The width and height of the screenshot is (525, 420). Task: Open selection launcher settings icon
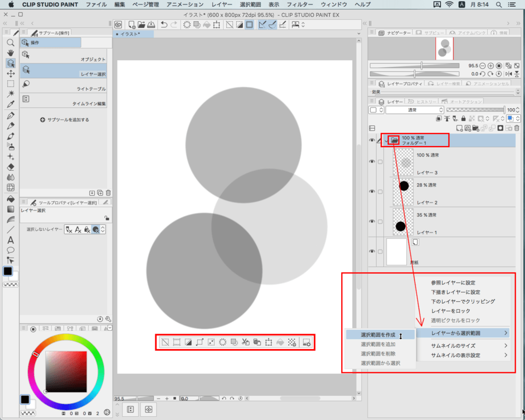coord(306,342)
